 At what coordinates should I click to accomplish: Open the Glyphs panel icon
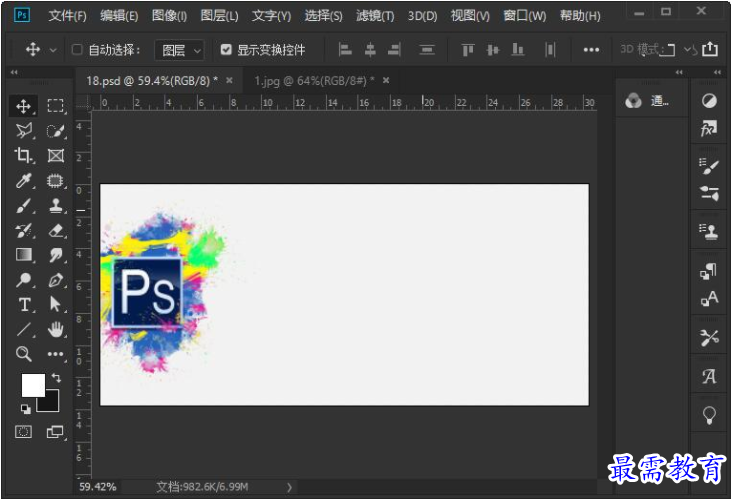pyautogui.click(x=709, y=376)
